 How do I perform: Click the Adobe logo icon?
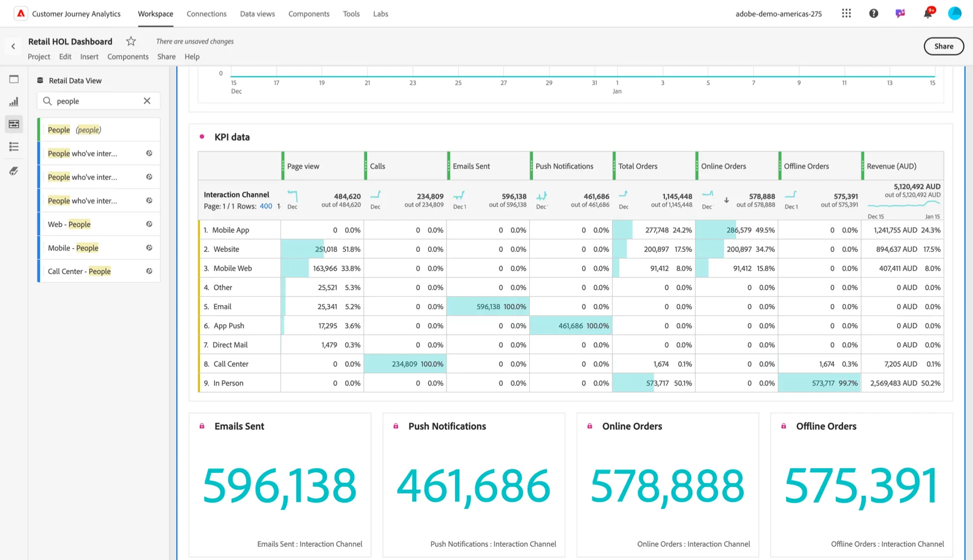[x=21, y=14]
